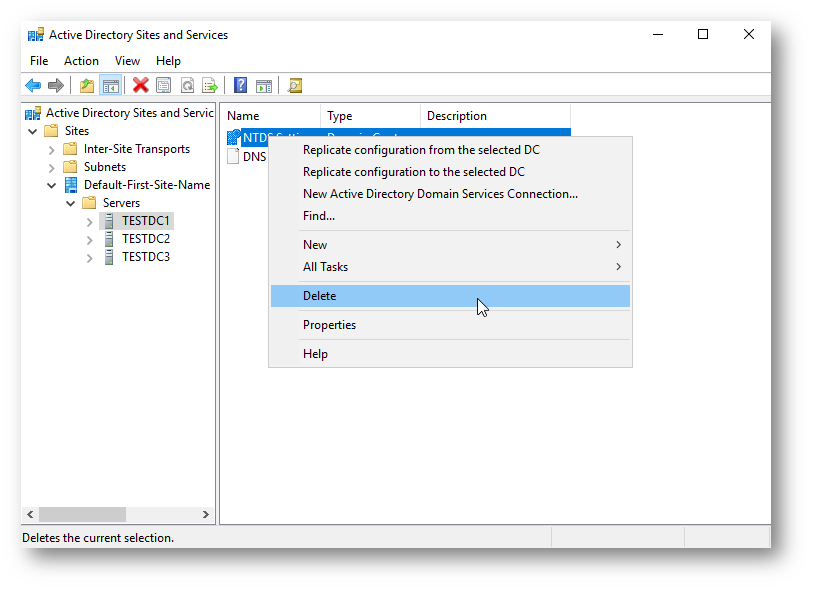813x590 pixels.
Task: Click the tree pane horizontal scrollbar right arrow
Action: 206,515
